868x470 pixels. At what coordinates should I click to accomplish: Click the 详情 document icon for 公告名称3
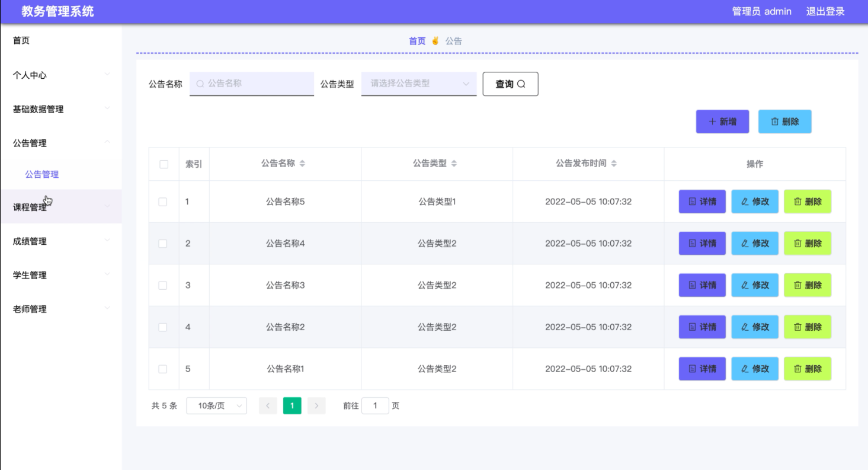[x=693, y=285]
